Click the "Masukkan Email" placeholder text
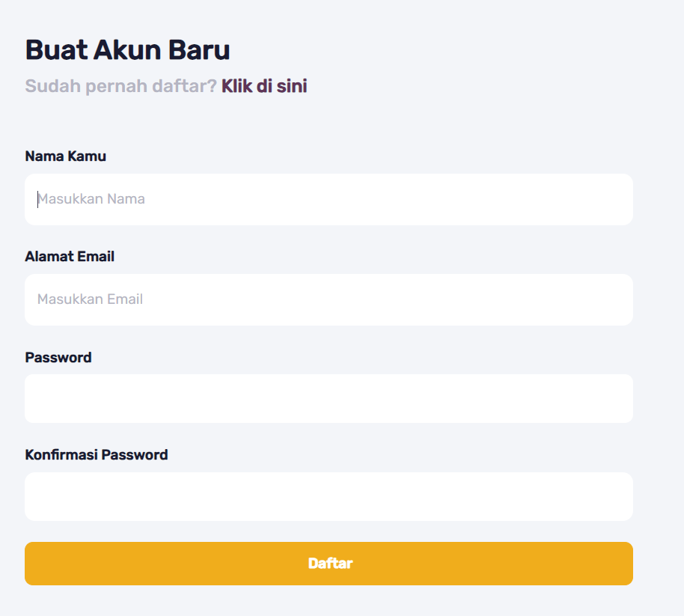This screenshot has height=616, width=684. 91,299
